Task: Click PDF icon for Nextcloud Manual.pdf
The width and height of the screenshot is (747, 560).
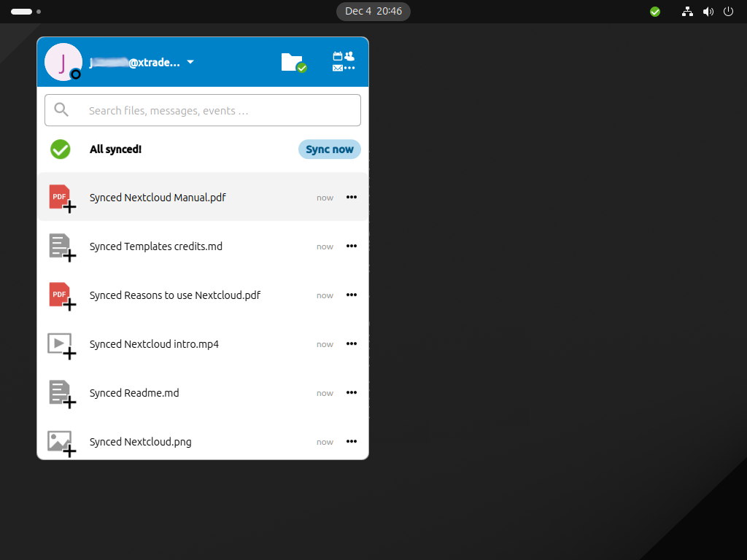Action: click(x=62, y=198)
